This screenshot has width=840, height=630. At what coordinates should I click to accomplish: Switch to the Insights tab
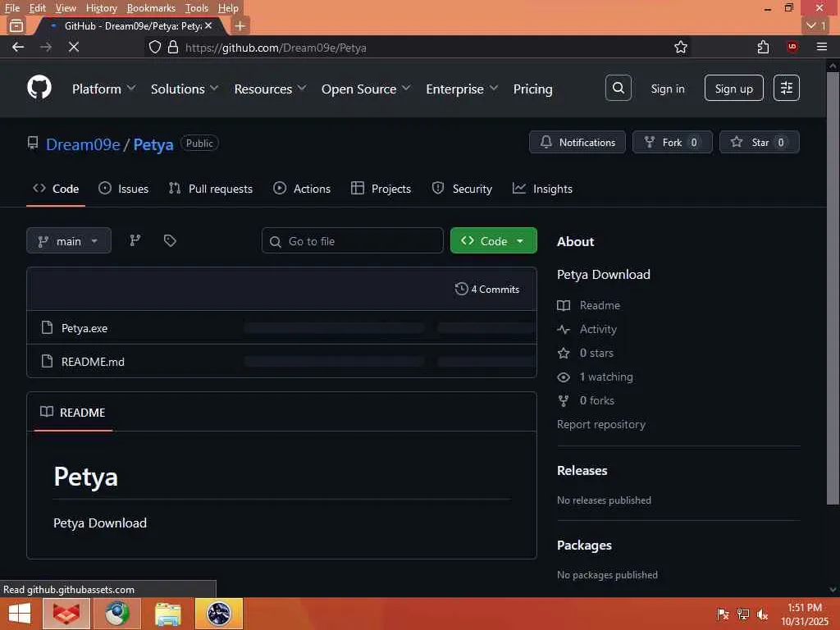542,189
